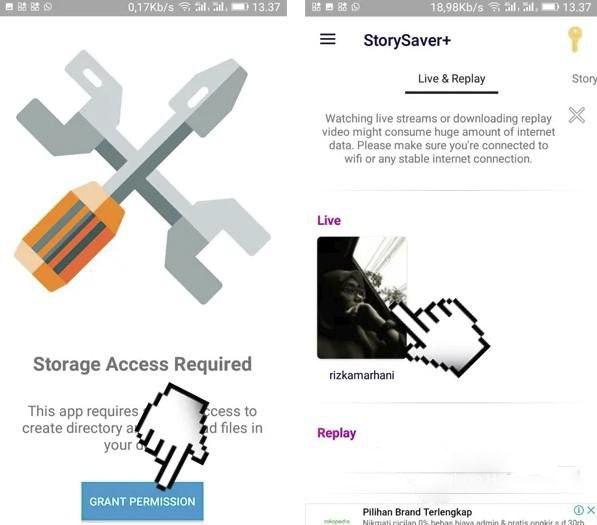Tap the Replay section heading

coord(337,433)
